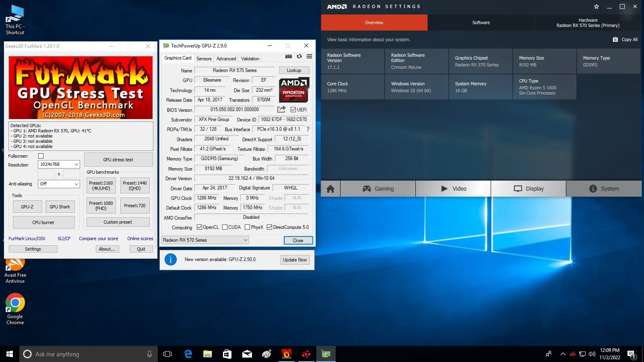The height and width of the screenshot is (362, 644).
Task: Open the GPU-Z hamburger menu
Action: (309, 57)
